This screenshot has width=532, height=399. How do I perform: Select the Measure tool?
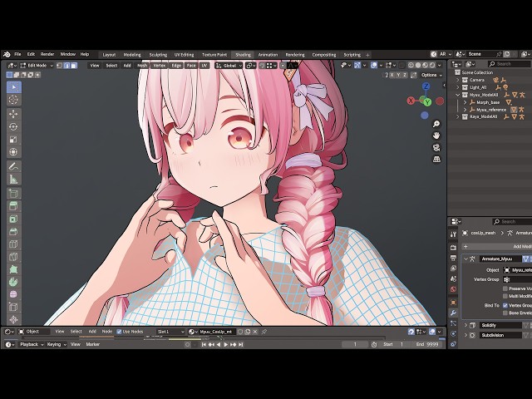[x=14, y=179]
